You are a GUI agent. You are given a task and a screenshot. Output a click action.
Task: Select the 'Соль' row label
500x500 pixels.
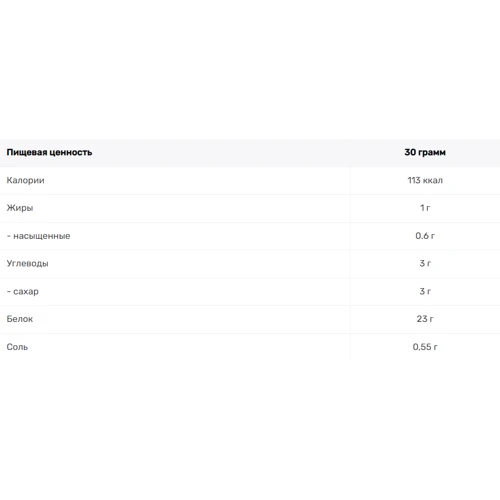17,347
